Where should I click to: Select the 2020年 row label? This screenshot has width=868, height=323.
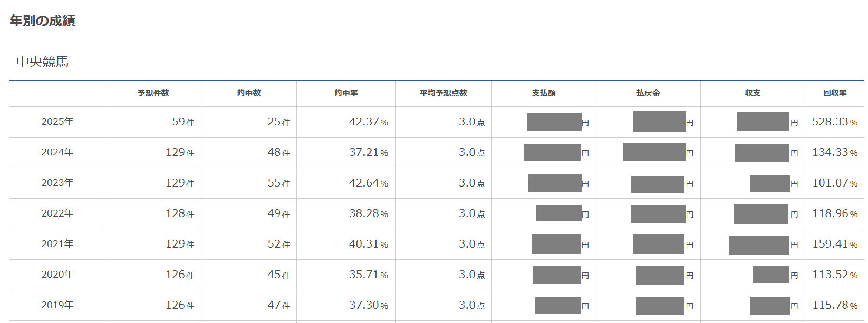(57, 275)
